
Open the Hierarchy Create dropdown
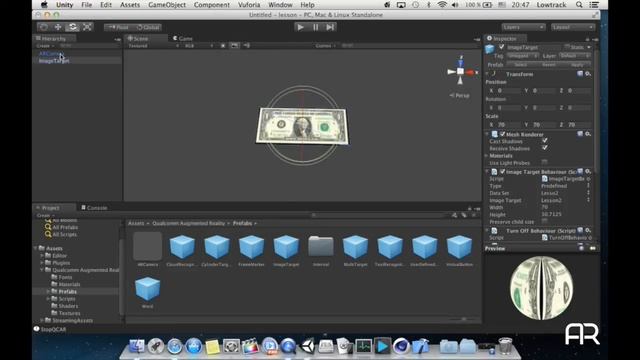tap(45, 46)
